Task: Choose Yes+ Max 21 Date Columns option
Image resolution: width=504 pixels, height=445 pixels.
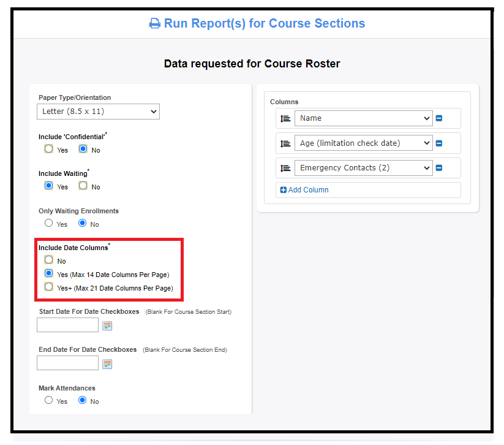Action: (x=48, y=287)
